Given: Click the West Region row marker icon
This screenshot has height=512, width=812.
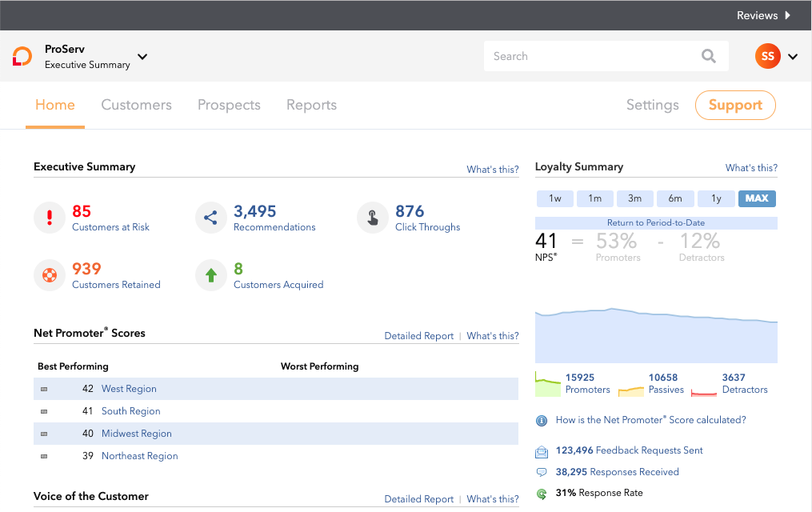Looking at the screenshot, I should (x=44, y=389).
